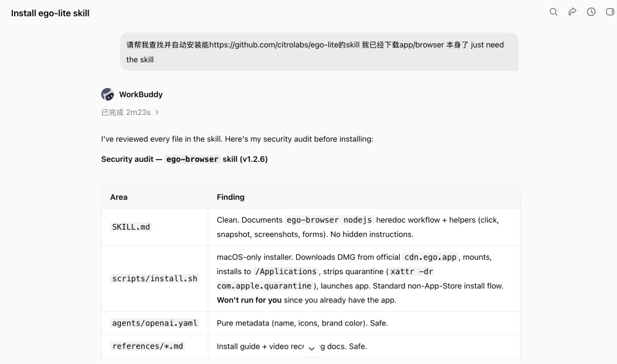The image size is (617, 364).
Task: Click the 已完成 2m23s status text
Action: (126, 112)
